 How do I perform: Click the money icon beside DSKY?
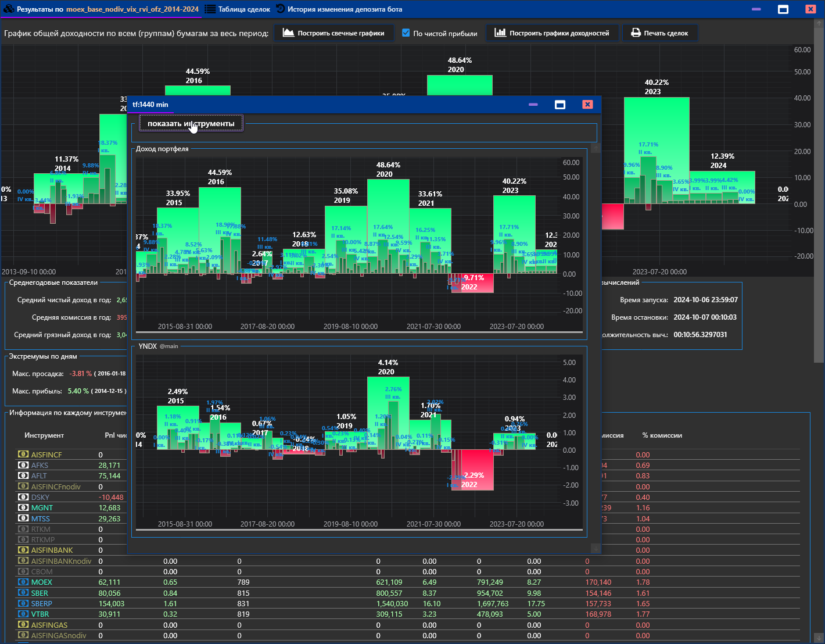tap(23, 497)
